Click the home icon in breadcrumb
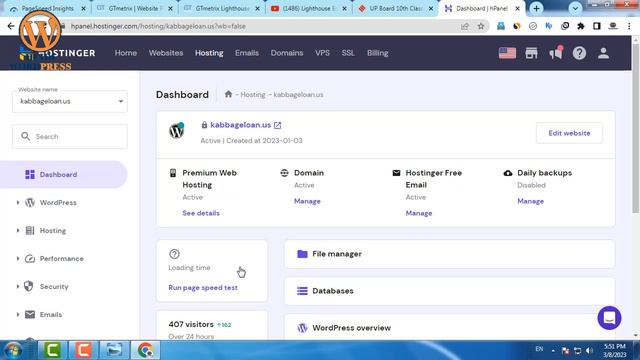The image size is (640, 360). (228, 94)
